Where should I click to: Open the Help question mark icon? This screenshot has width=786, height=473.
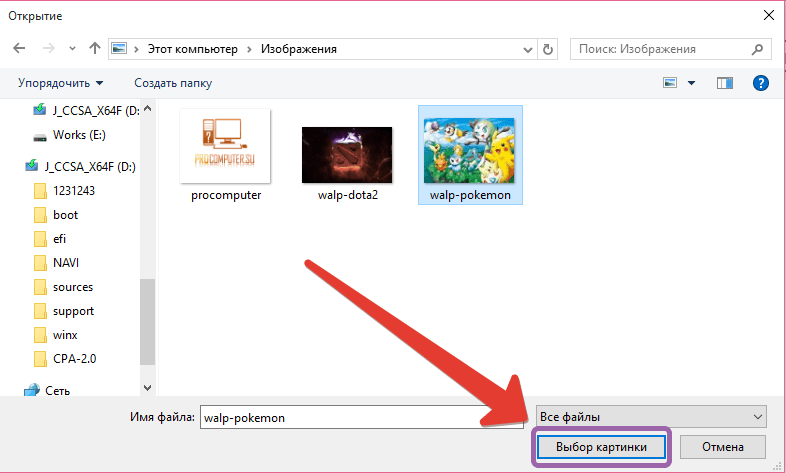pos(760,83)
